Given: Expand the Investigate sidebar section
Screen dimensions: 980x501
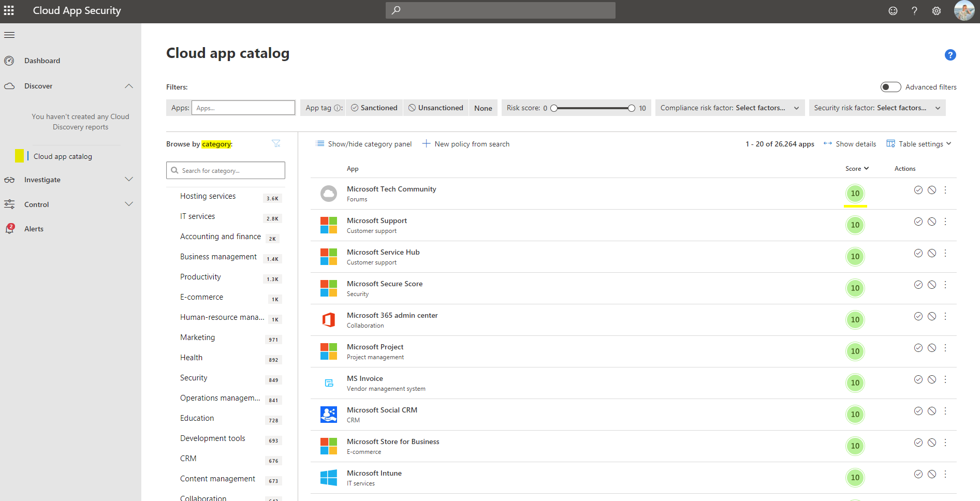Looking at the screenshot, I should click(129, 180).
